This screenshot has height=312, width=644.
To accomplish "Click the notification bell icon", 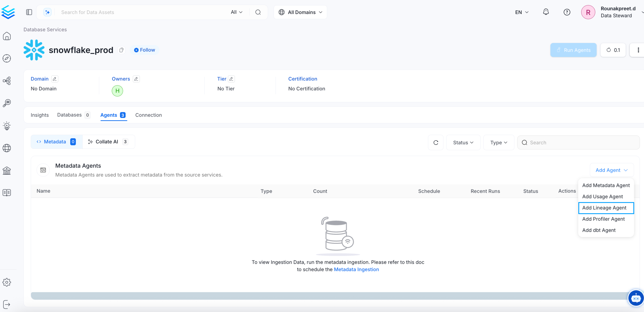I will pyautogui.click(x=546, y=12).
